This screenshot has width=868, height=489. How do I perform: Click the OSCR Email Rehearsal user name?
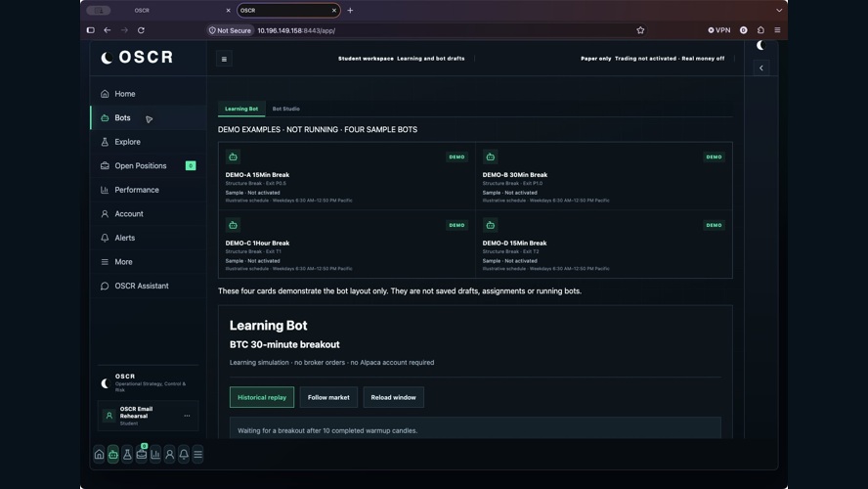coord(136,412)
